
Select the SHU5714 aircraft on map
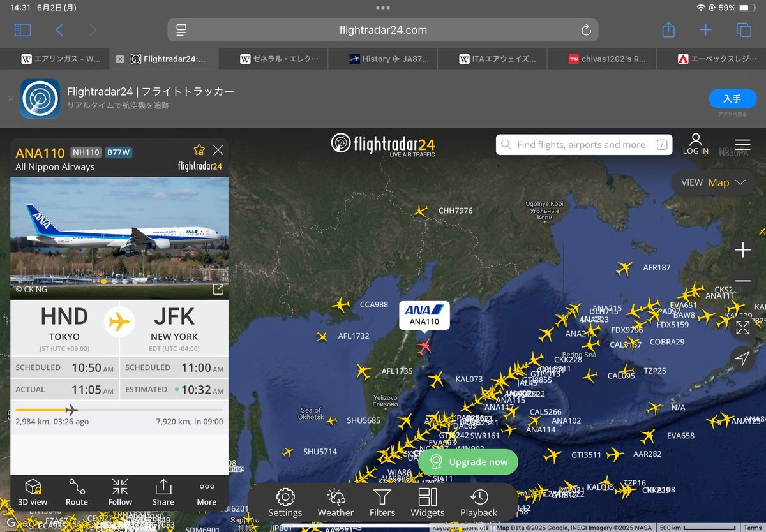[288, 452]
